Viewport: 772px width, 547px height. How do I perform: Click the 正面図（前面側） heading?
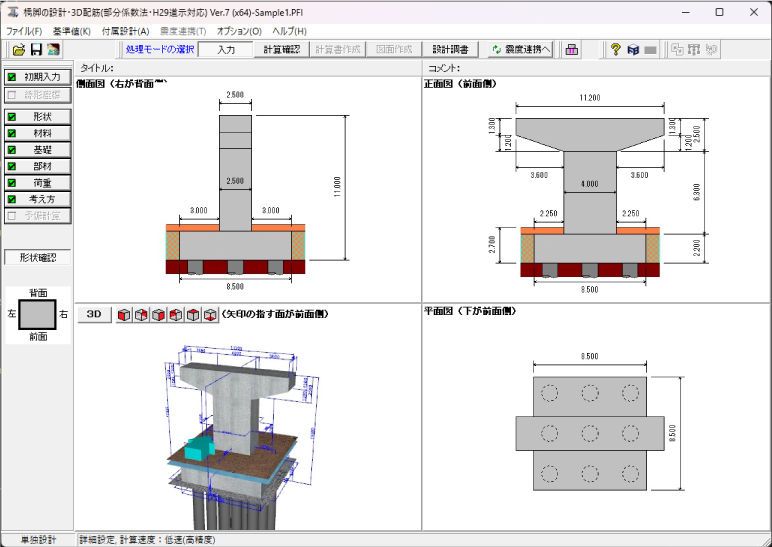coord(460,84)
